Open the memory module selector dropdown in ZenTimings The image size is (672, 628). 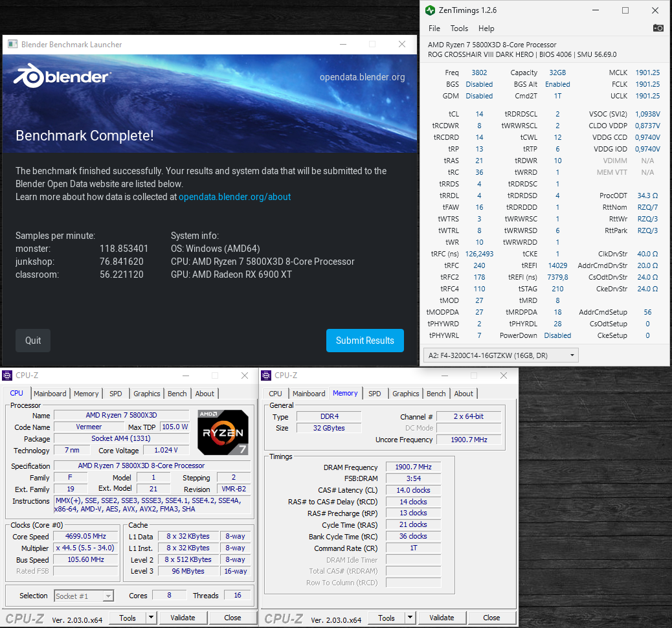tap(500, 355)
